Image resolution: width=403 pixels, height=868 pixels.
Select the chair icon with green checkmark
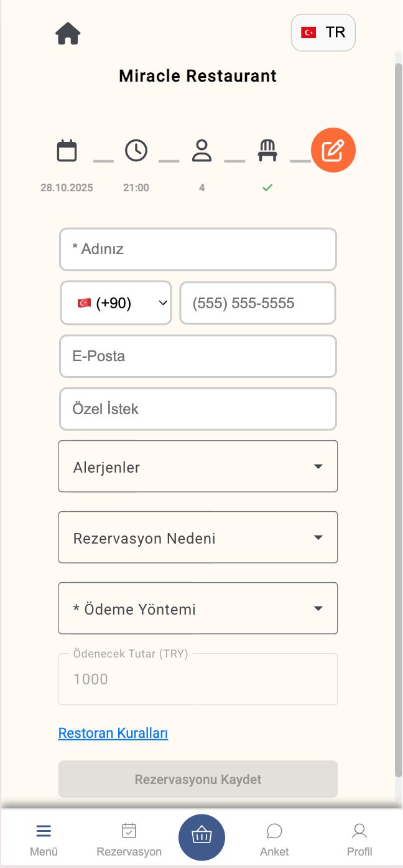pyautogui.click(x=267, y=150)
